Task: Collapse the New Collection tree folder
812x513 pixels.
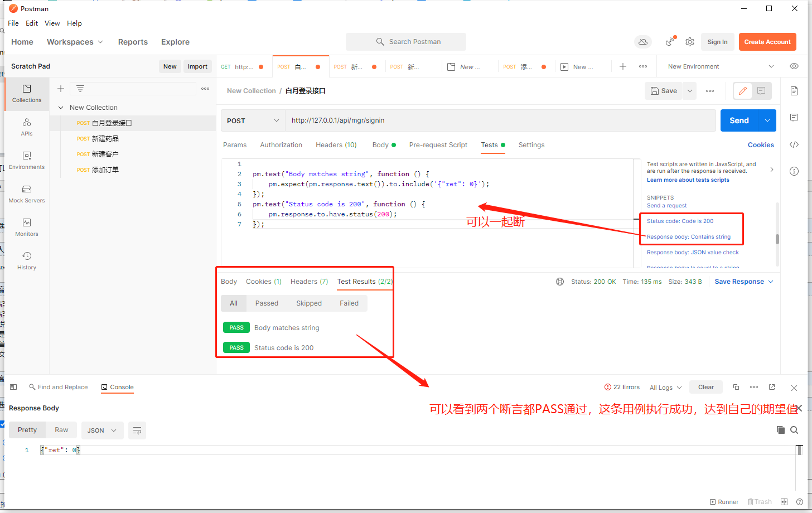Action: coord(61,108)
